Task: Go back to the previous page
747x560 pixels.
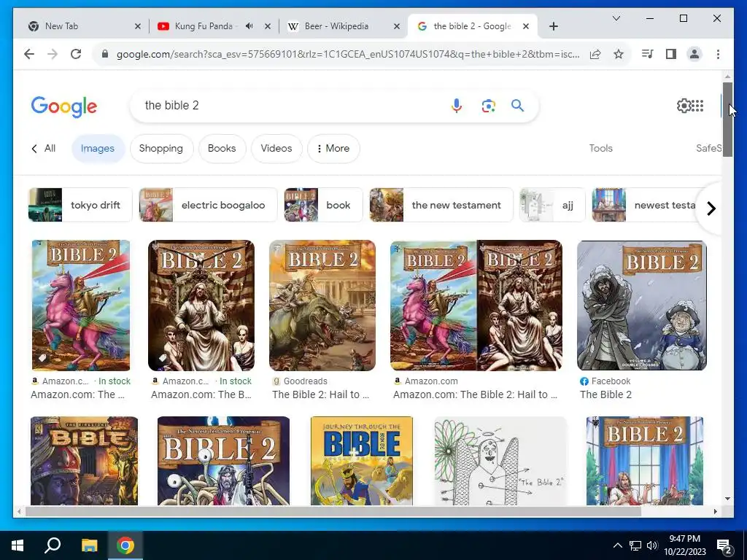Action: pos(29,54)
